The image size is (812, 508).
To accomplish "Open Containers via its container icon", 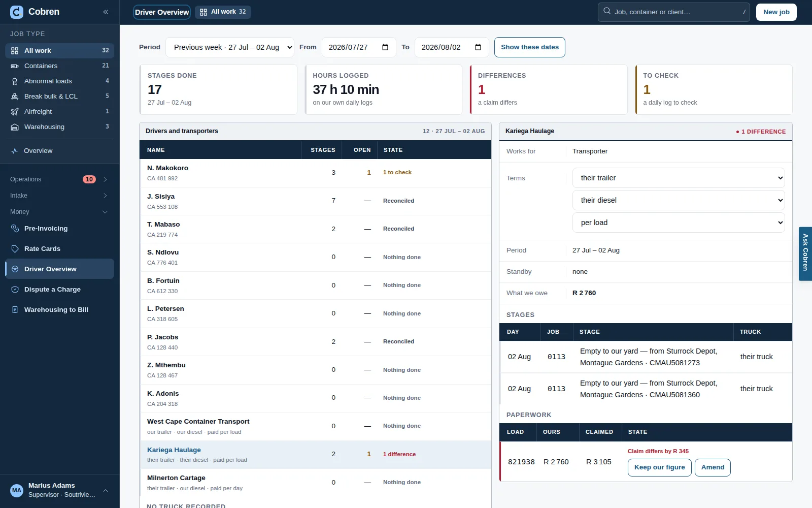I will [x=15, y=66].
